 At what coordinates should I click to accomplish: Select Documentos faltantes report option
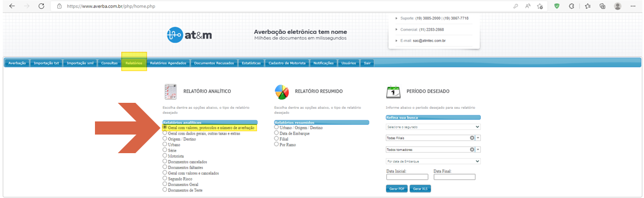point(165,167)
